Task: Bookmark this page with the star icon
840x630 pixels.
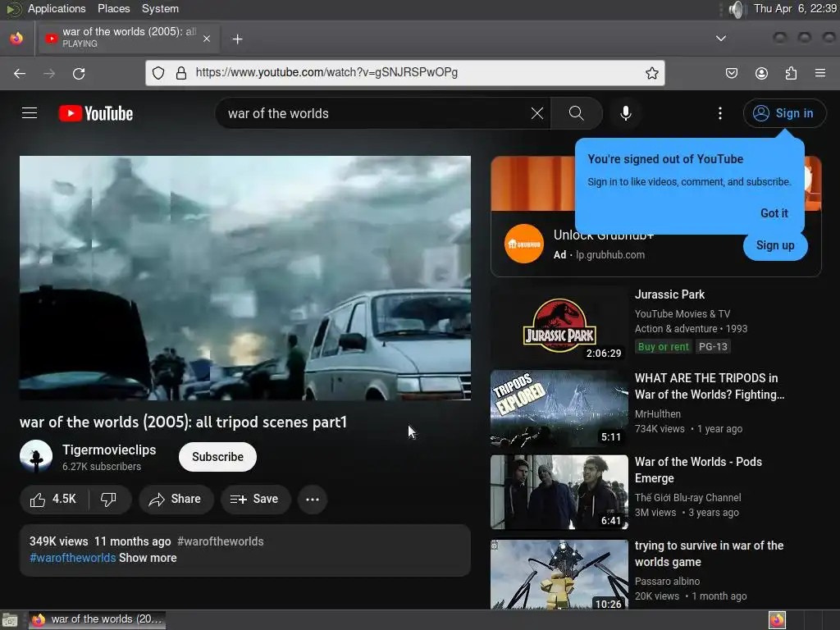Action: pyautogui.click(x=651, y=73)
